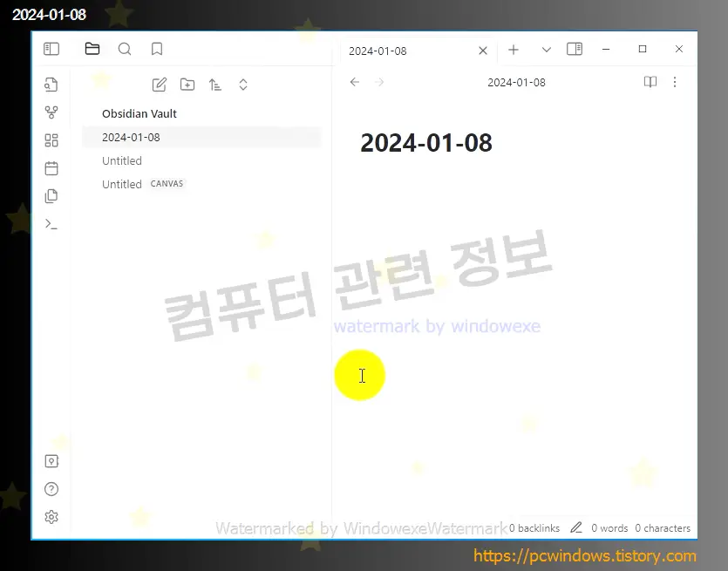Switch to reading view book icon
The image size is (728, 571).
point(650,82)
